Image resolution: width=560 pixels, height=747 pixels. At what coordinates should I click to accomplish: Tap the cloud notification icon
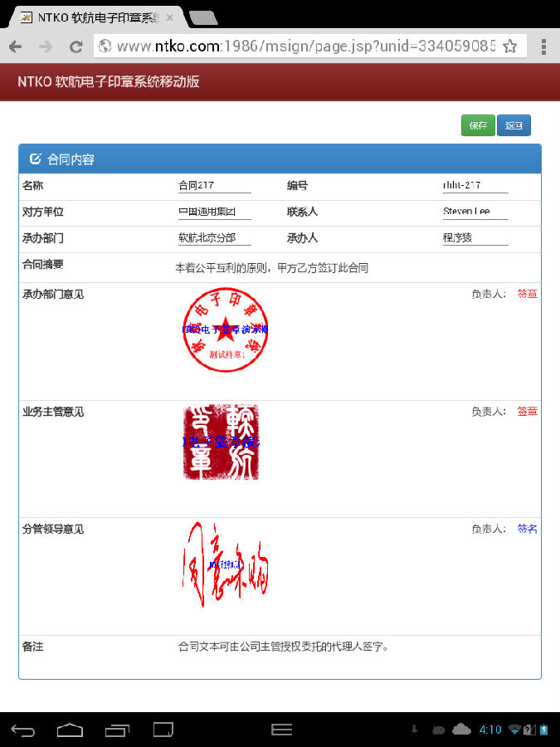pos(461,729)
